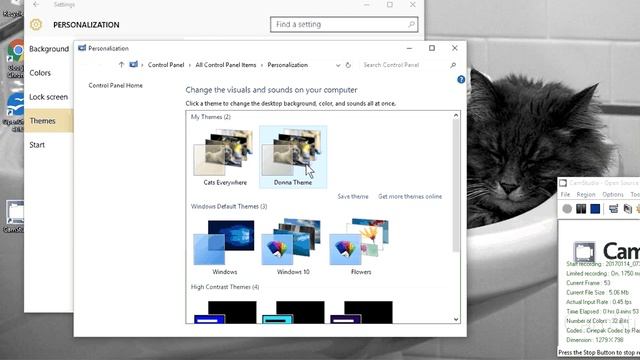This screenshot has width=640, height=360.
Task: Choose the first high contrast theme thumbnail
Action: point(225,312)
